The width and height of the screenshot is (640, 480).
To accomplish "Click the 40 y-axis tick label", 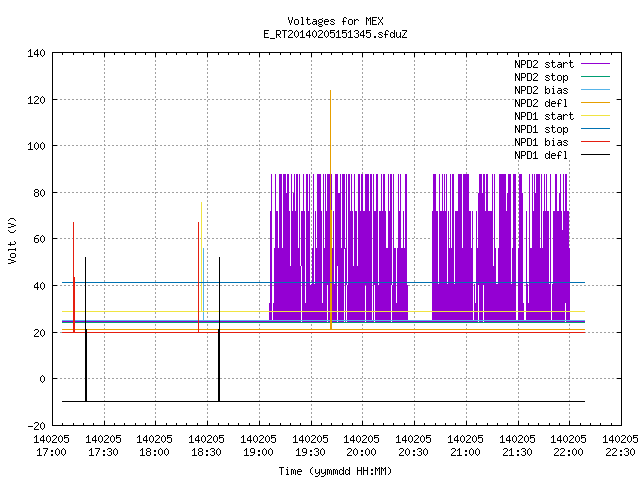I will [x=39, y=286].
